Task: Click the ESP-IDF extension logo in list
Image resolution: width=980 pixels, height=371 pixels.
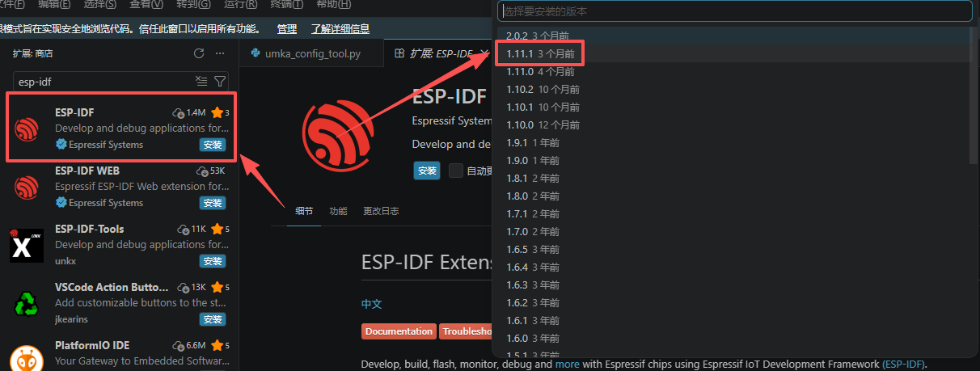Action: pos(27,129)
